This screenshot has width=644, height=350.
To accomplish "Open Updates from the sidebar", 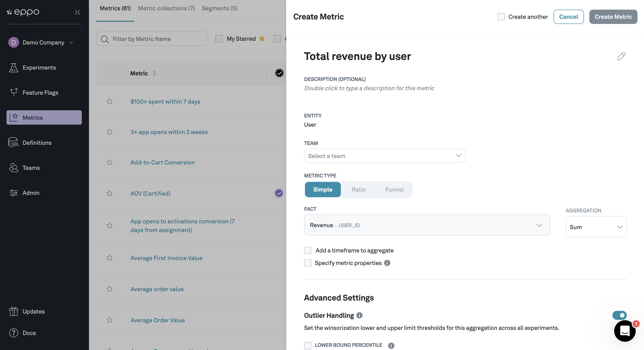I will [34, 311].
